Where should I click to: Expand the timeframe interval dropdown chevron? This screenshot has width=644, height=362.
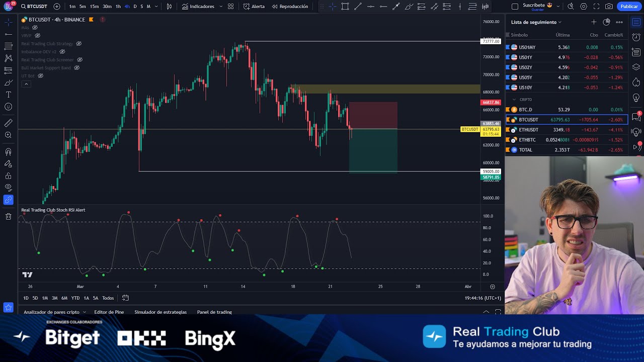tap(157, 7)
